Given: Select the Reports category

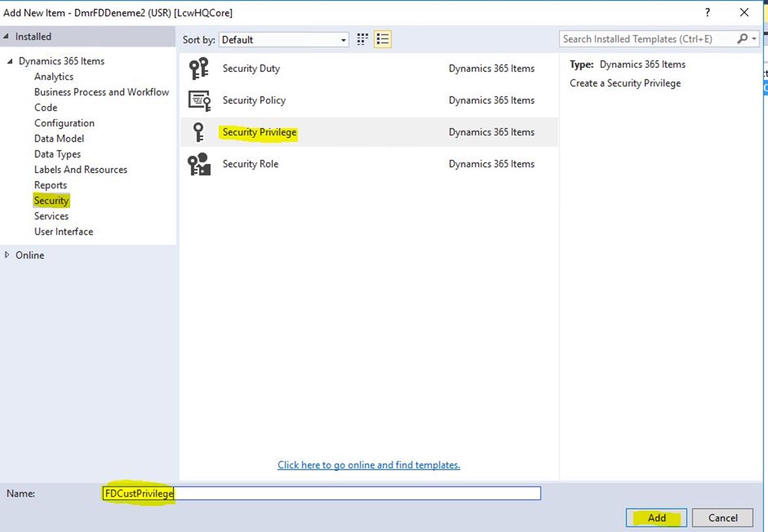Looking at the screenshot, I should [x=50, y=185].
